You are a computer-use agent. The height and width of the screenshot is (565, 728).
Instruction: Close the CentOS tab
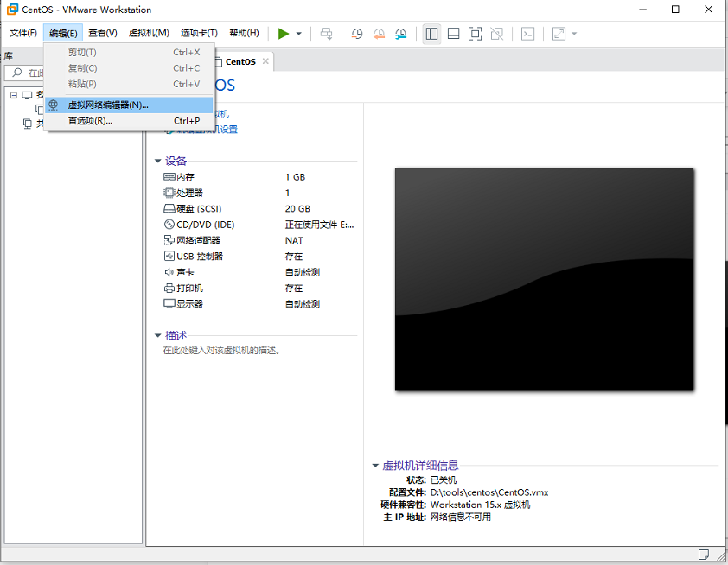(x=265, y=61)
